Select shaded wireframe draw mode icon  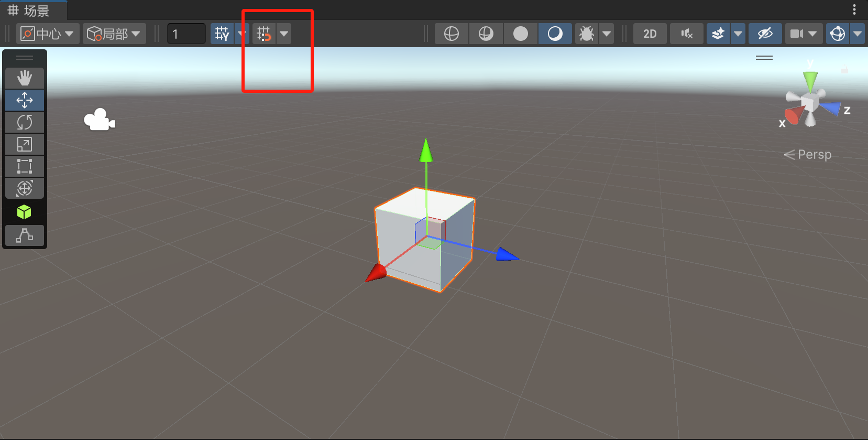(x=486, y=34)
